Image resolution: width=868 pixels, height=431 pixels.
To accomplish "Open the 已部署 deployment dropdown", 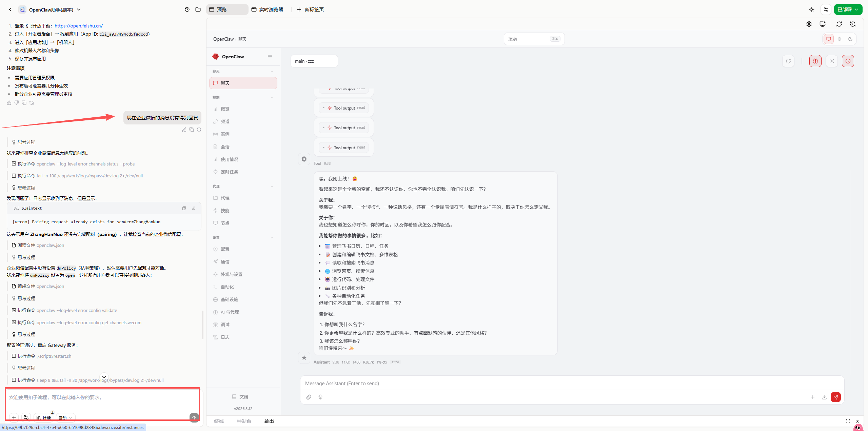I will pos(848,9).
